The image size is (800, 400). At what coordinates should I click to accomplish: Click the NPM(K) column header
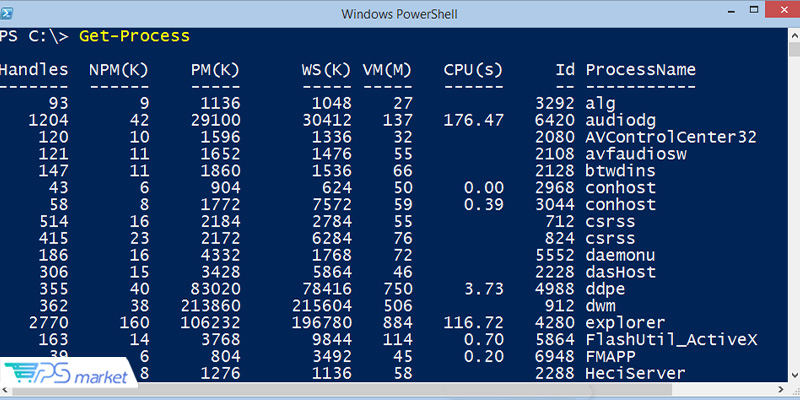click(119, 70)
